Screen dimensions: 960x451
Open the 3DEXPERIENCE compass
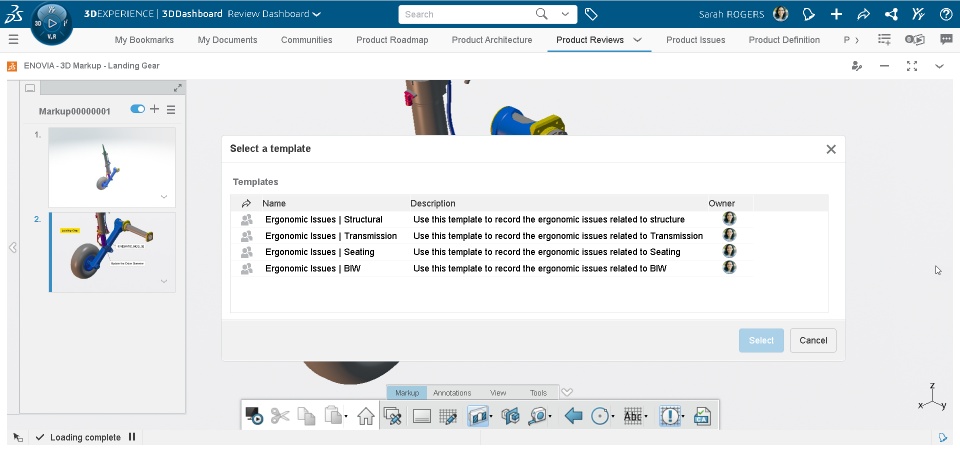51,23
